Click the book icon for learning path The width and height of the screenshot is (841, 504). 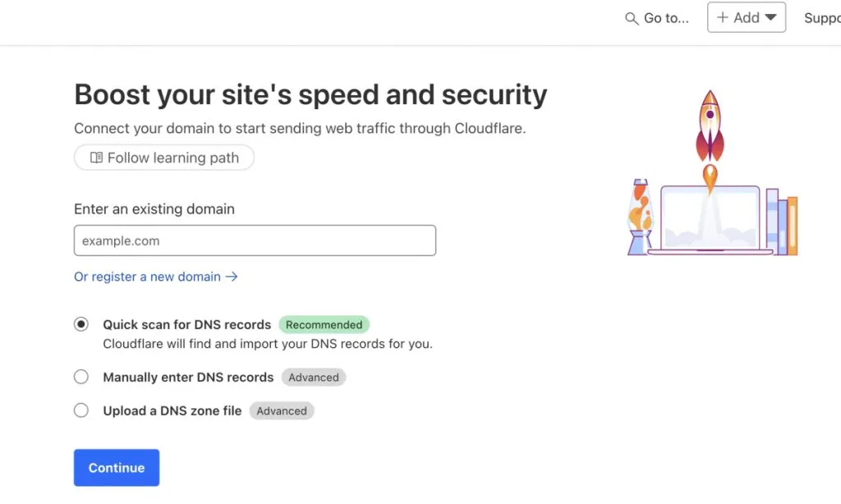(96, 158)
